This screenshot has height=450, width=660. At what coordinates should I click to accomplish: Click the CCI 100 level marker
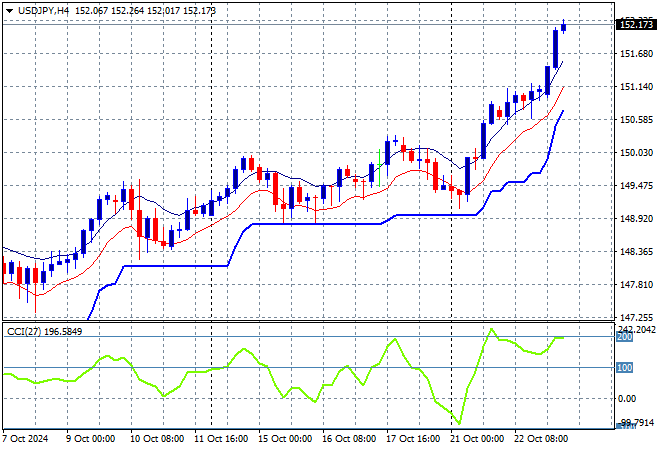[624, 368]
